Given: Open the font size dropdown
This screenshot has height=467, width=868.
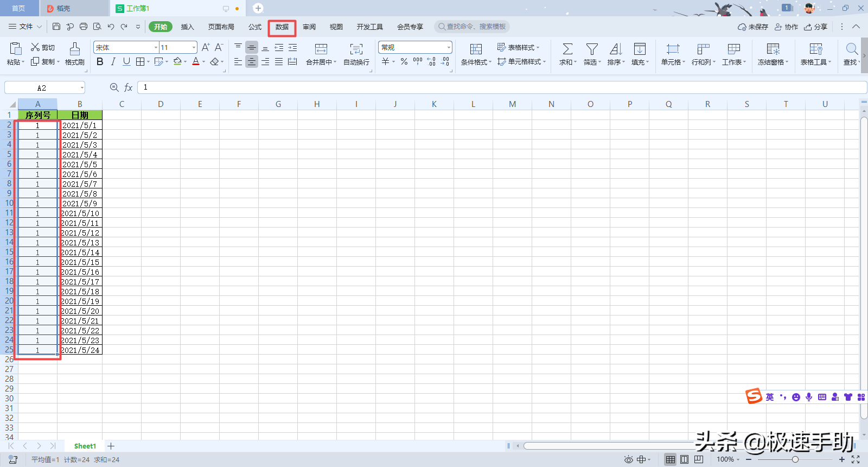Looking at the screenshot, I should (x=194, y=48).
